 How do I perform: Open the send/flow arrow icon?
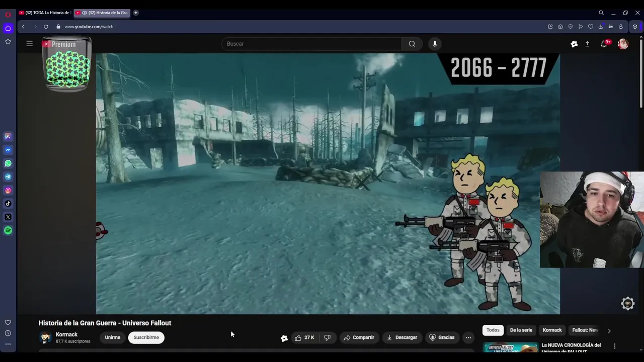tap(581, 27)
